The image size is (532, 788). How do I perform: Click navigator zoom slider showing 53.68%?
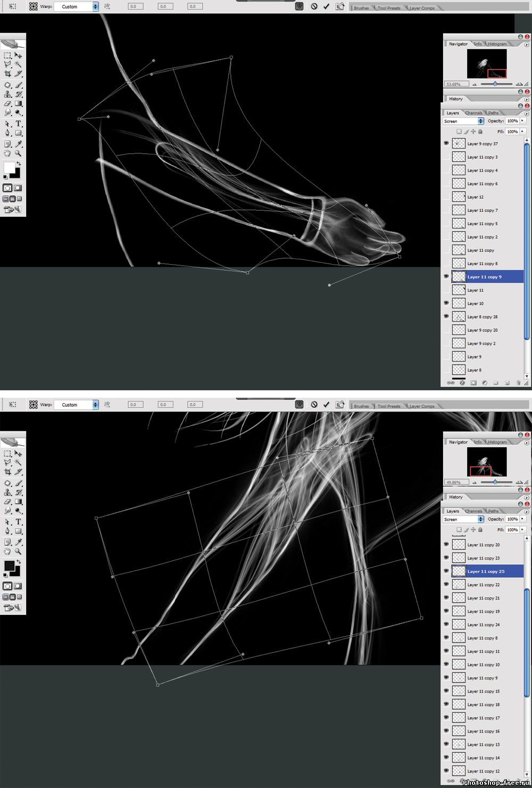(495, 84)
